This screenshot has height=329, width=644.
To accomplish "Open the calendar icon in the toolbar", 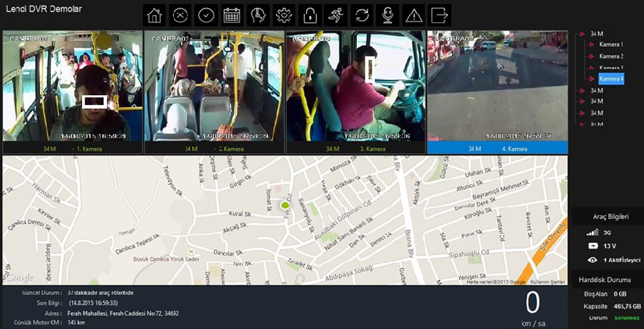I will pos(232,15).
